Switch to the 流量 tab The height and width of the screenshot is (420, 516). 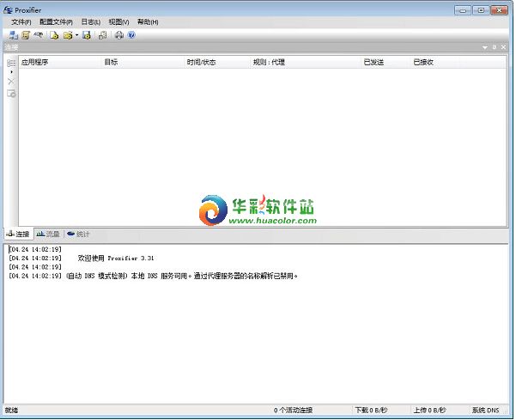(48, 234)
